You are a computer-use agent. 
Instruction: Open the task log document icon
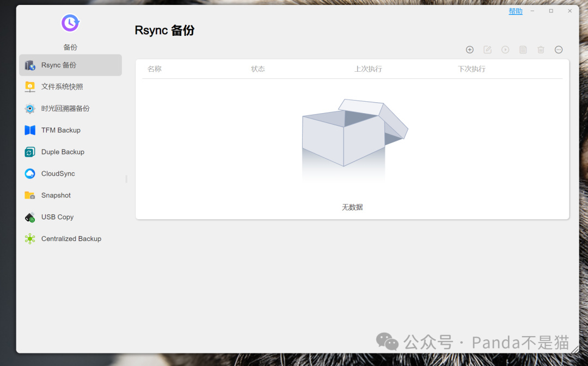(523, 50)
